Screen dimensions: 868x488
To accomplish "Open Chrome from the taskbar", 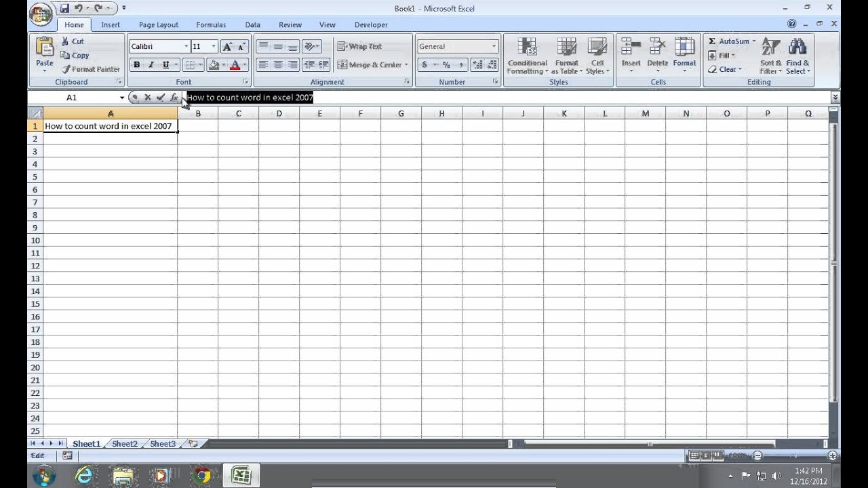I will pos(201,476).
